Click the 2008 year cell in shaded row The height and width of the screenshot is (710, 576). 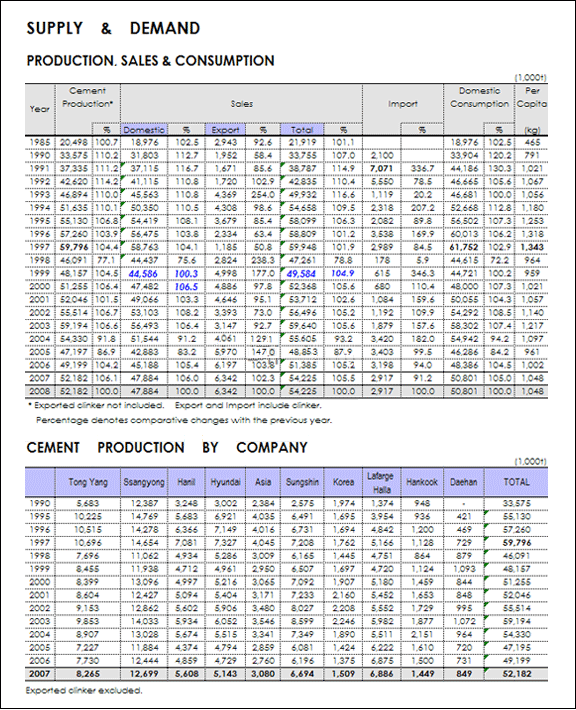click(39, 391)
